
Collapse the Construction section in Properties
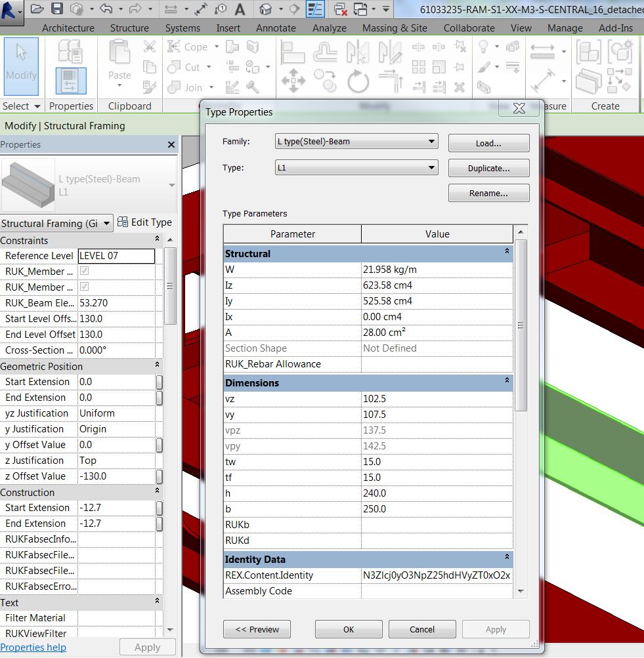(157, 490)
